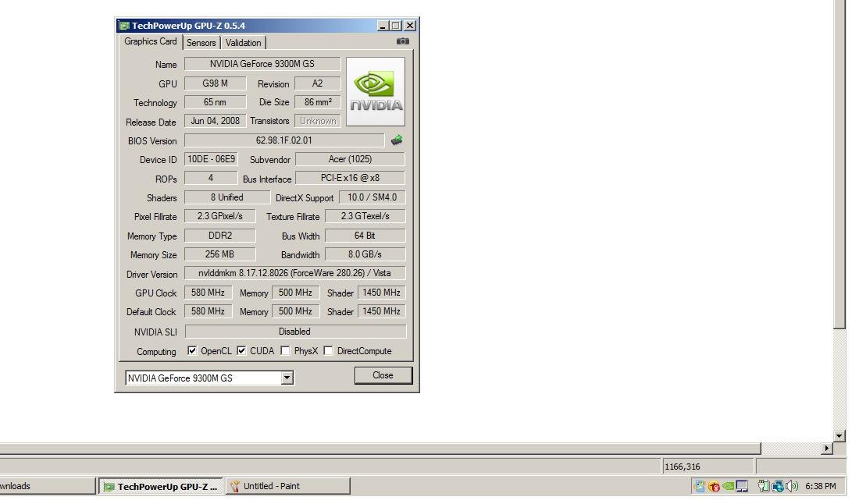Viewport: 852px width, 504px height.
Task: Open the Downloads taskbar button
Action: click(48, 486)
